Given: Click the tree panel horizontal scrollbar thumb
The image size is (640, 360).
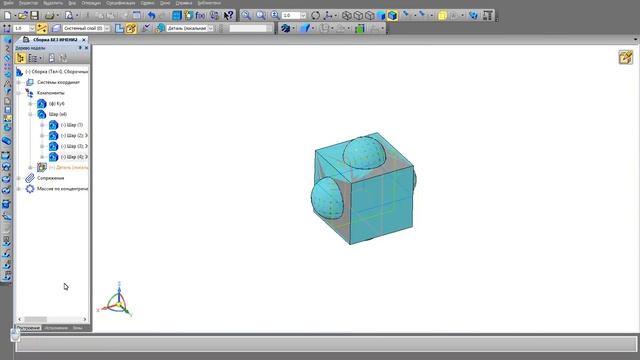Looking at the screenshot, I should click(x=36, y=319).
